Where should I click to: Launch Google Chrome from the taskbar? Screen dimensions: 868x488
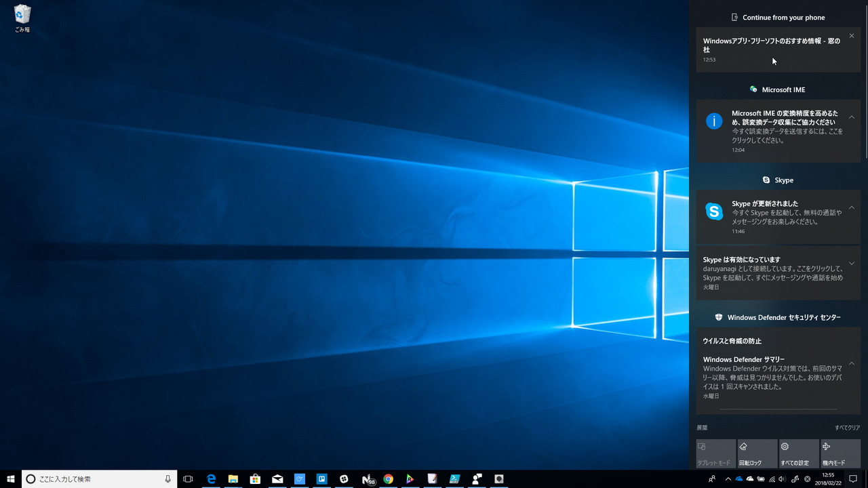point(388,479)
